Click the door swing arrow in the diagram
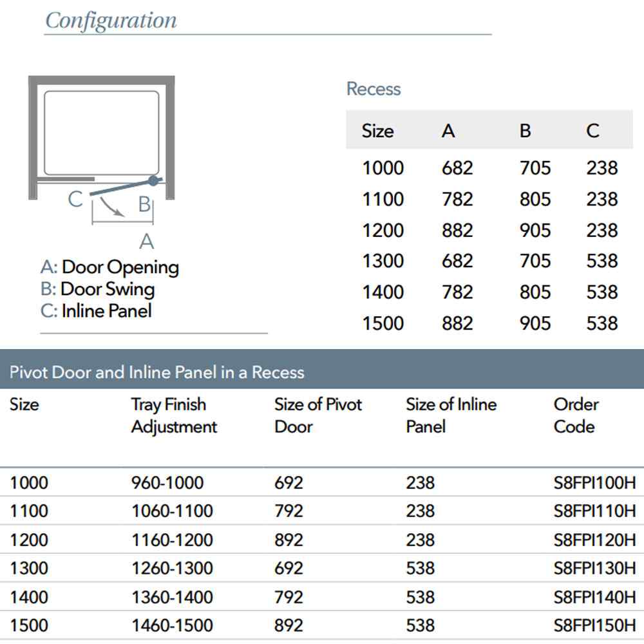Image resolution: width=644 pixels, height=644 pixels. 111,207
